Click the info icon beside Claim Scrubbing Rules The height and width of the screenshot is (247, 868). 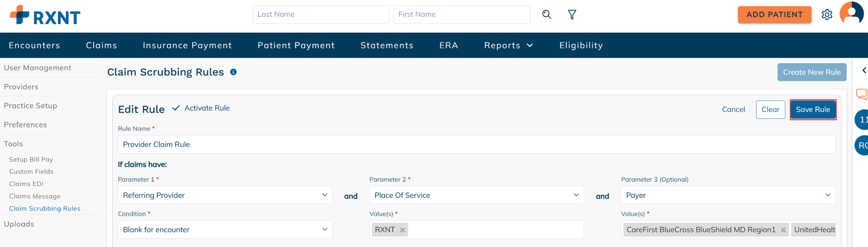[x=234, y=72]
